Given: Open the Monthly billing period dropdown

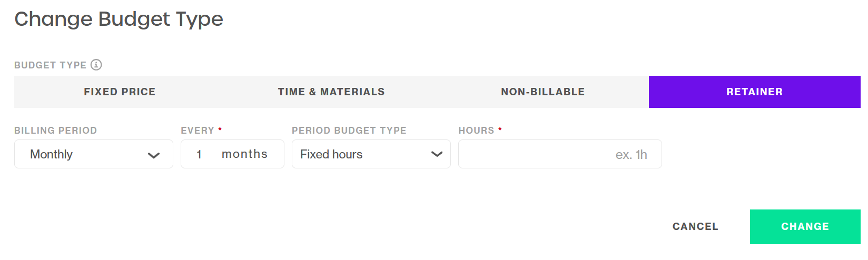Looking at the screenshot, I should [x=94, y=154].
